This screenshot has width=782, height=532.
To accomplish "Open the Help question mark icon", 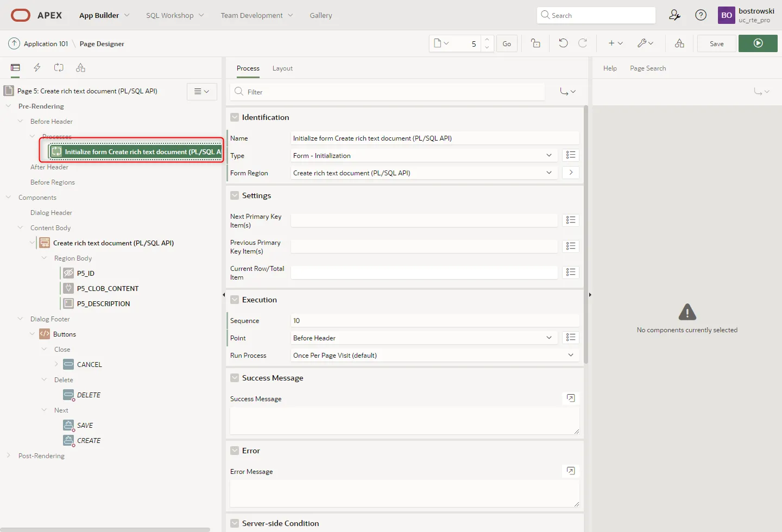I will [701, 15].
